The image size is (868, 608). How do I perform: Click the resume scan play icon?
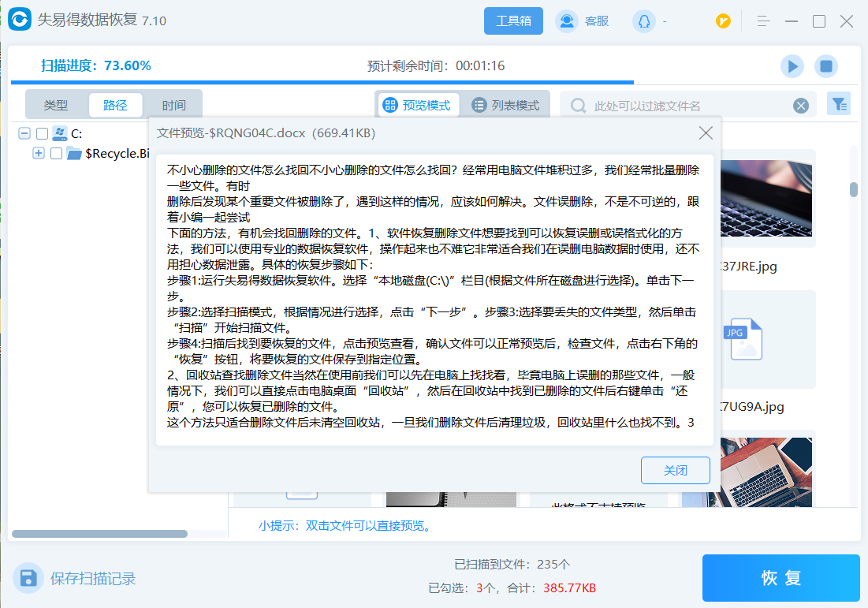point(792,66)
